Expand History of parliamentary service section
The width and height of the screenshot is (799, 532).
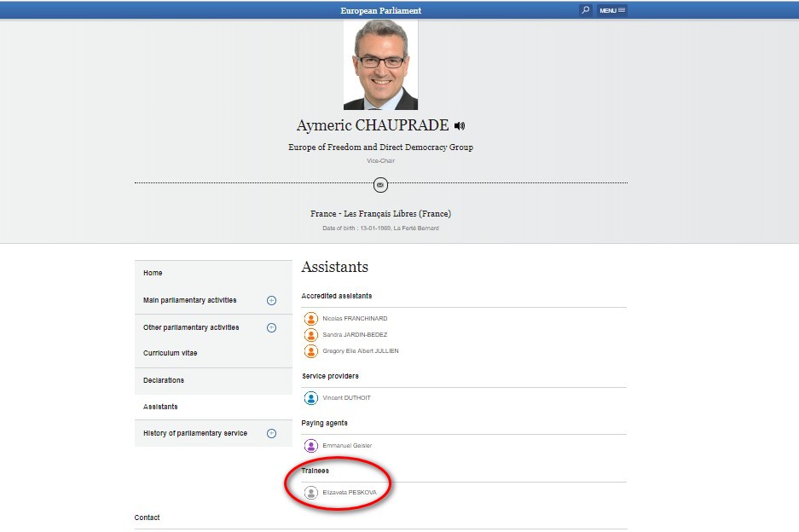click(271, 433)
